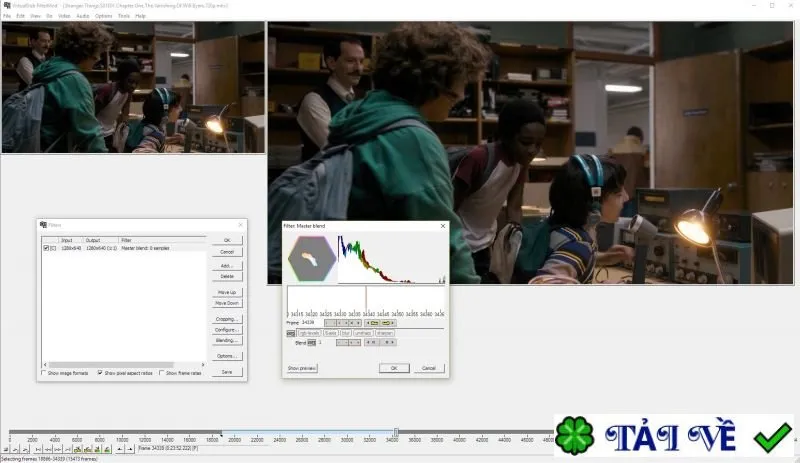This screenshot has width=800, height=463.
Task: Click the VirtualDub app icon in main title bar
Action: [7, 5]
